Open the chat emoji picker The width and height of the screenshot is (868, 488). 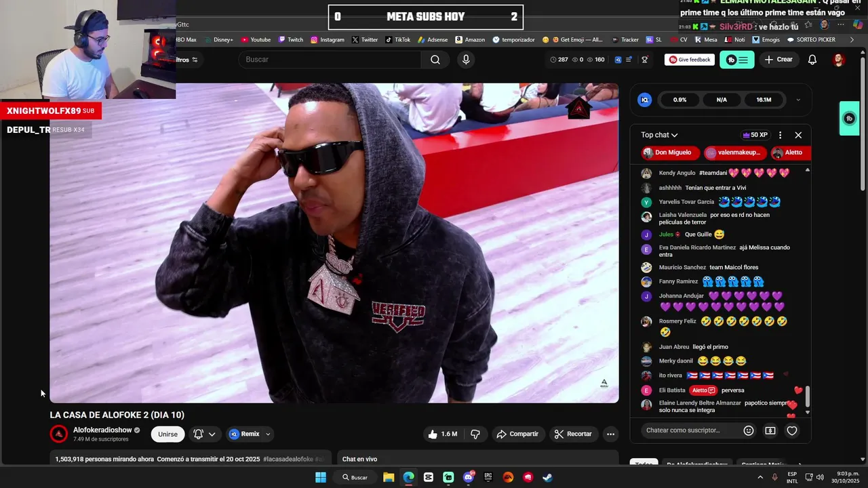[749, 430]
